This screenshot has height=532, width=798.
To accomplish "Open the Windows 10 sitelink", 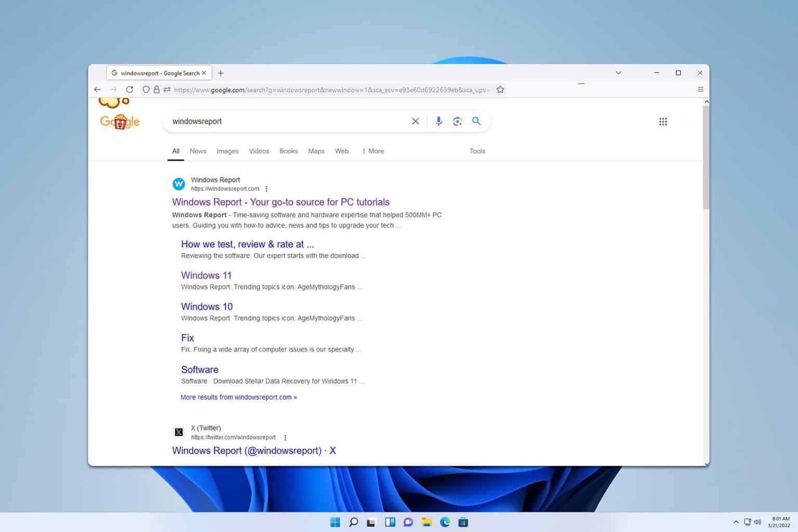I will (x=207, y=307).
